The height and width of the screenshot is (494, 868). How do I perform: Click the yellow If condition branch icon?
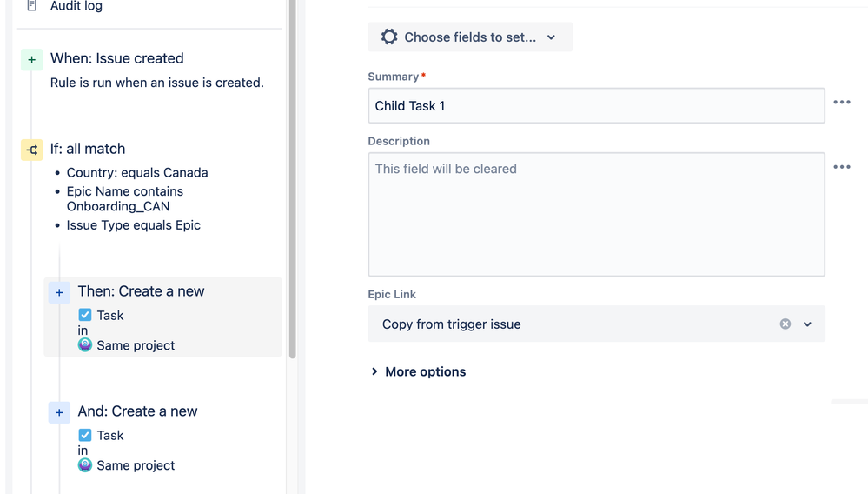tap(32, 150)
